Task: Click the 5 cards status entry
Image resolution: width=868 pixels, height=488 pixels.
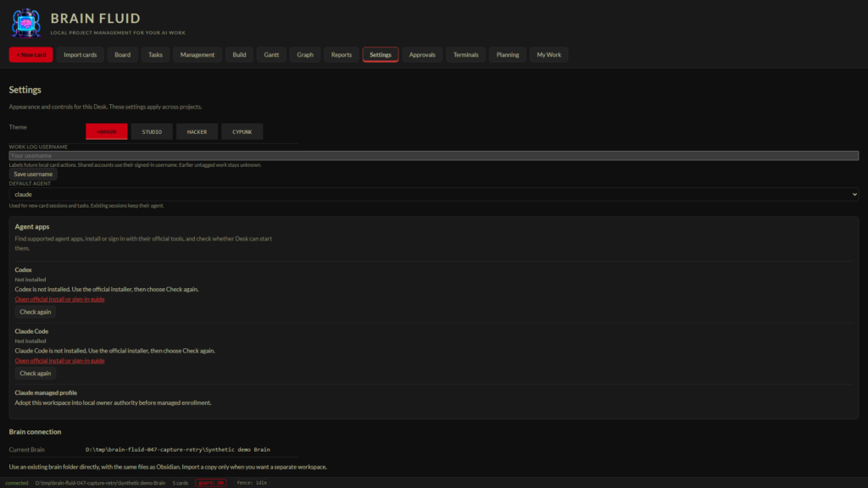Action: (181, 483)
